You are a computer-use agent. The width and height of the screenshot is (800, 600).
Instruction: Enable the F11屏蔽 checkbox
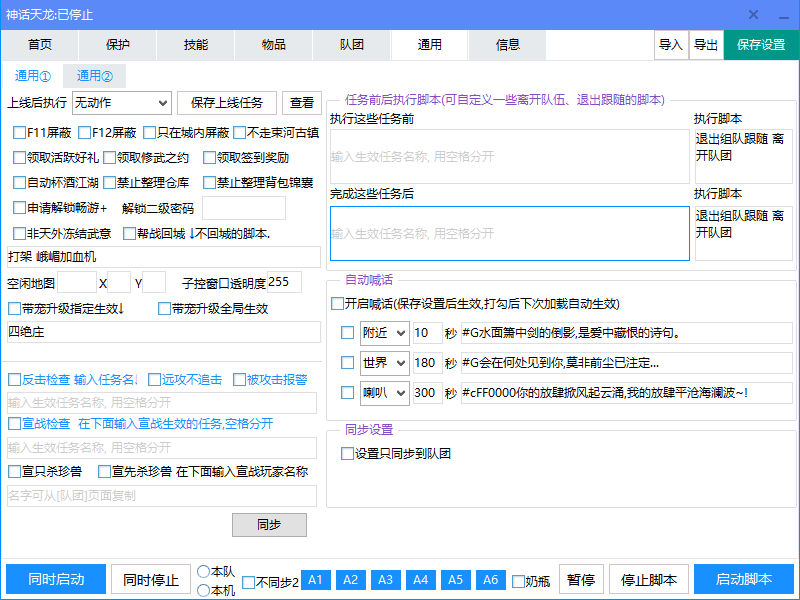(x=19, y=133)
